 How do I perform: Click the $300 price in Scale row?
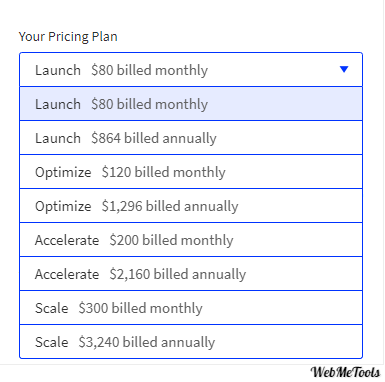(x=93, y=308)
